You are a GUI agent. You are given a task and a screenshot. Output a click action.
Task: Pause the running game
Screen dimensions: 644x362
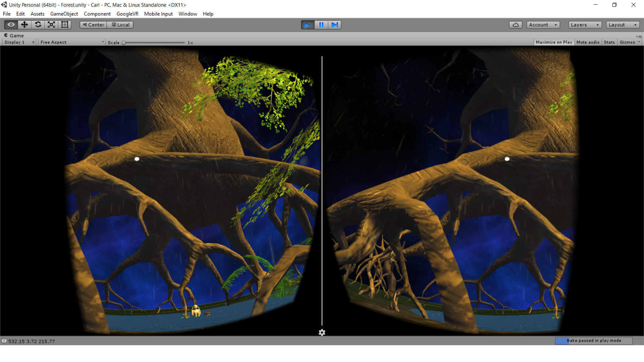[x=321, y=25]
